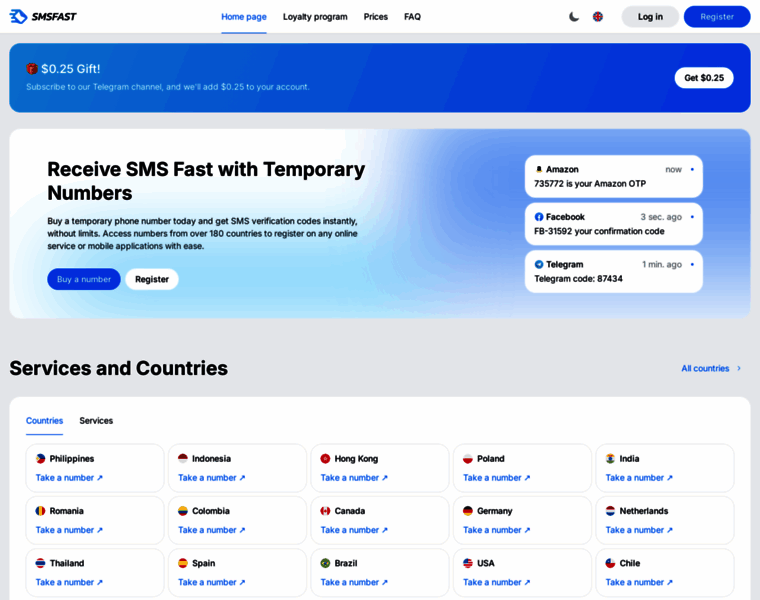This screenshot has height=600, width=760.
Task: Click the Philippines flag icon
Action: [x=41, y=459]
